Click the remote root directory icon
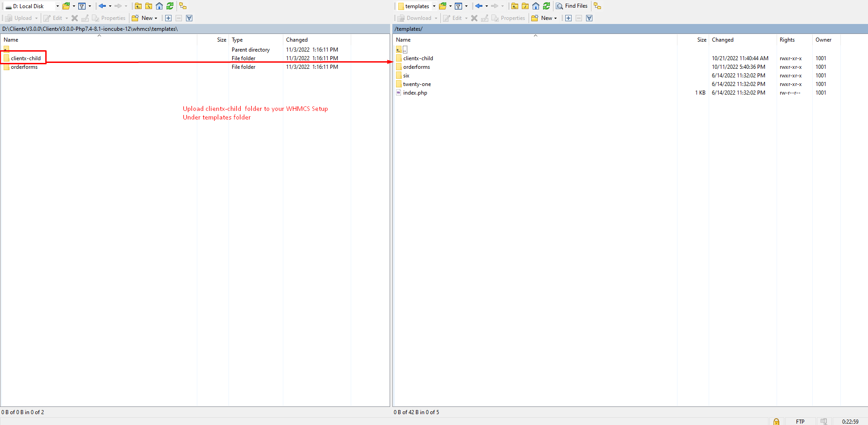Viewport: 868px width, 425px height. (x=525, y=6)
